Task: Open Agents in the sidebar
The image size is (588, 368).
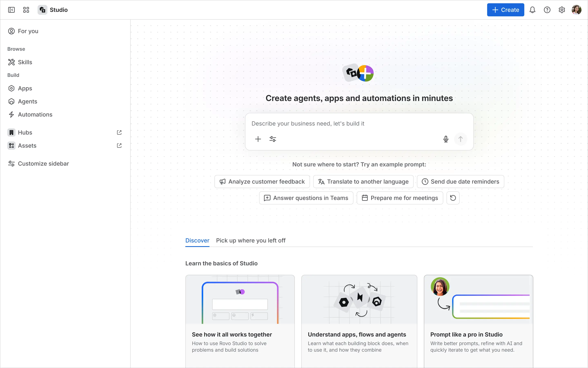Action: pos(65,101)
